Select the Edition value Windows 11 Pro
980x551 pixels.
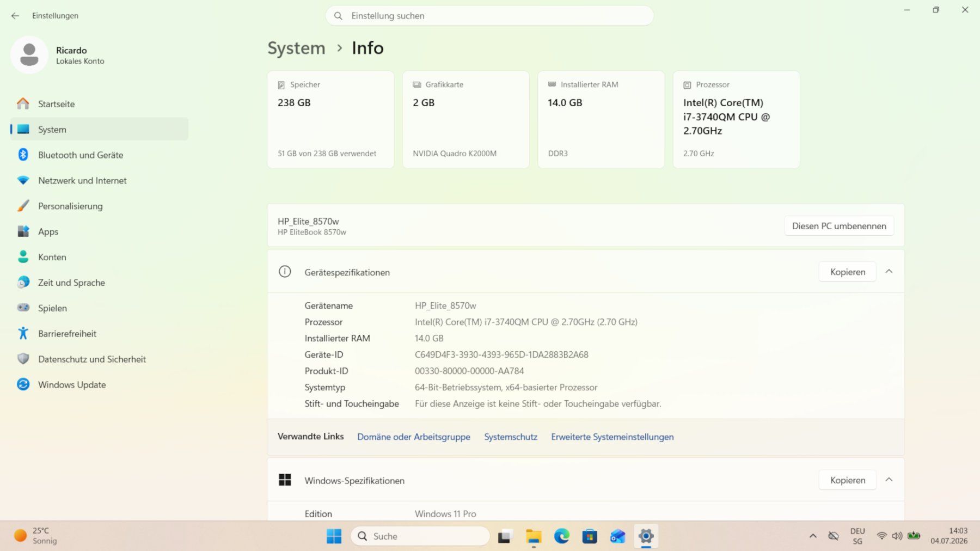445,513
